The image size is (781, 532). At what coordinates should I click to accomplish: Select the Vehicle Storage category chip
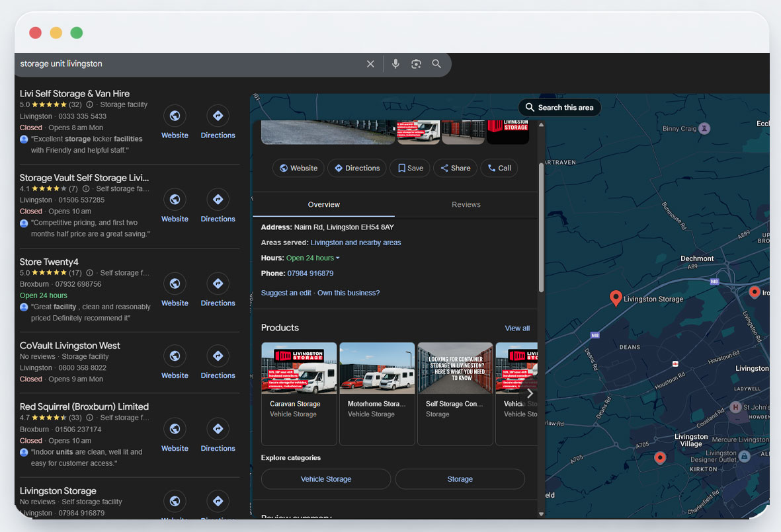click(x=326, y=479)
